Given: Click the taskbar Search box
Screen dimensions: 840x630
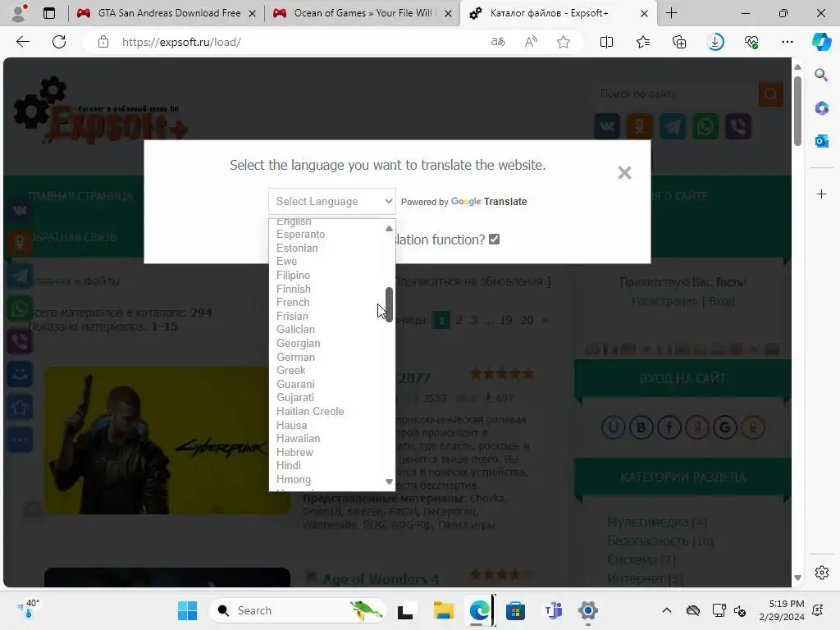Looking at the screenshot, I should tap(298, 610).
